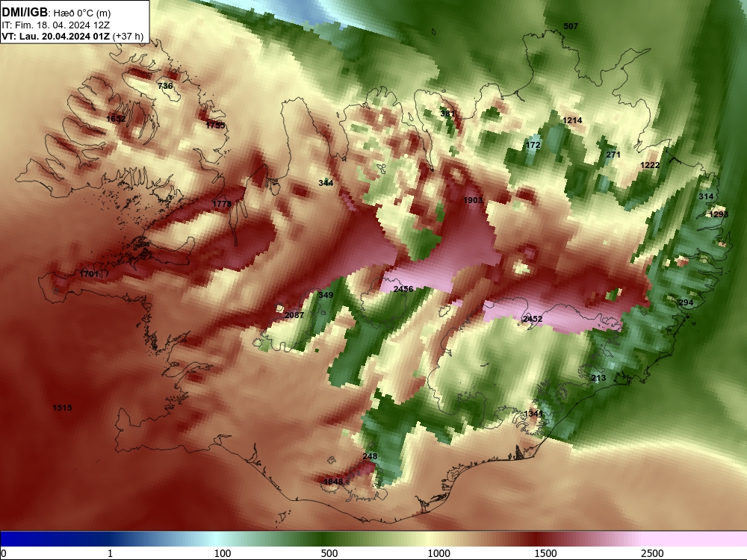
Task: Click the 2087 value on the map
Action: click(294, 315)
